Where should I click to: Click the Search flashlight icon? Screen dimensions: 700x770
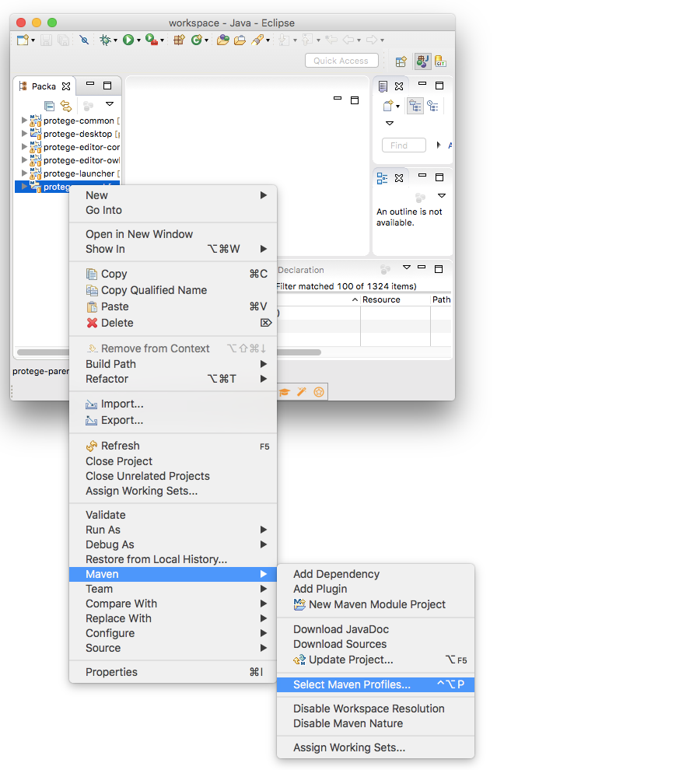tap(257, 40)
